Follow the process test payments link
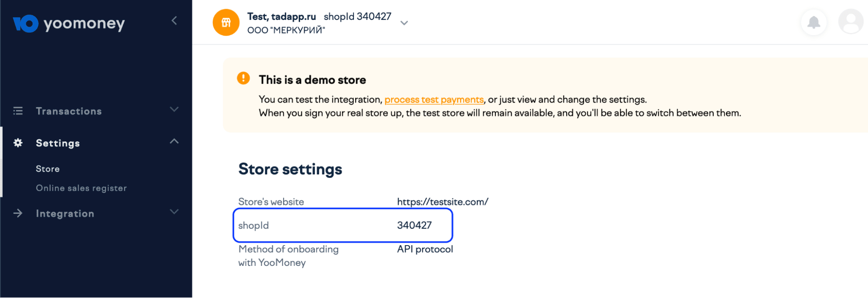This screenshot has height=298, width=868. 434,100
